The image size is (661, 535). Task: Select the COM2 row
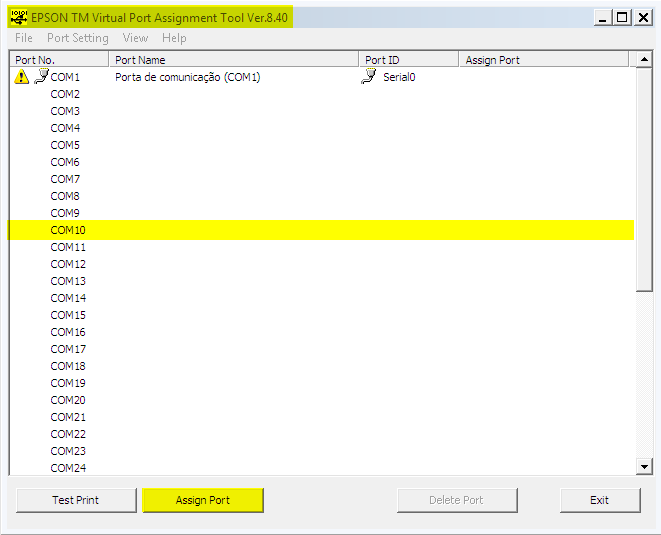coord(322,94)
